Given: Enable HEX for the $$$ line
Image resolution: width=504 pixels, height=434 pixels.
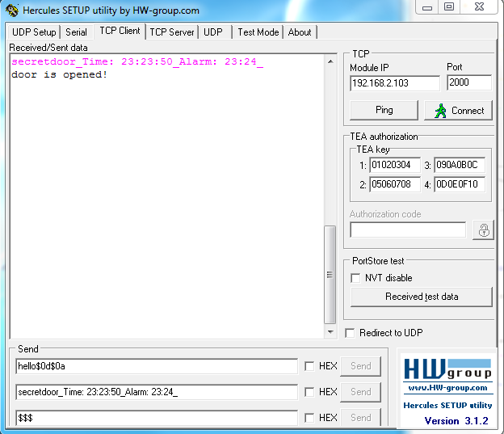Looking at the screenshot, I should 309,418.
